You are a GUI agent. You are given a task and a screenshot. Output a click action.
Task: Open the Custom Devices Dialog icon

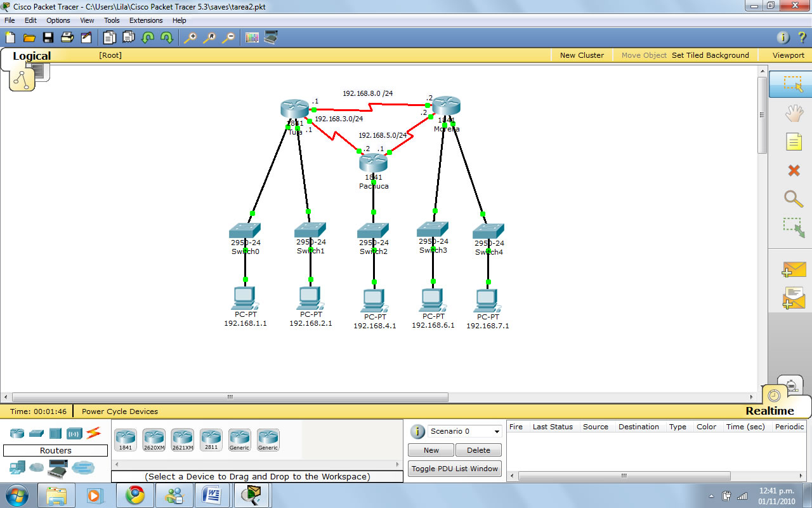coord(271,37)
